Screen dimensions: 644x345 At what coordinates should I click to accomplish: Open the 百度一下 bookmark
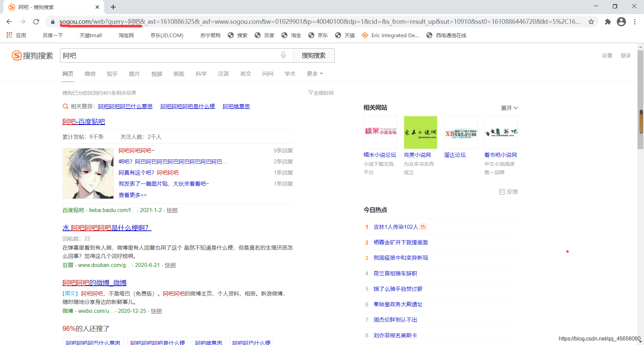[x=53, y=35]
